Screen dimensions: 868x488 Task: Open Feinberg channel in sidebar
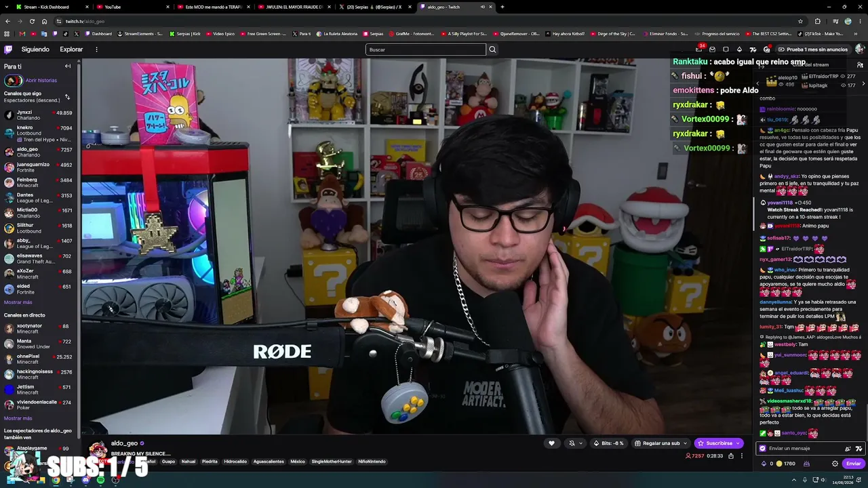coord(40,182)
